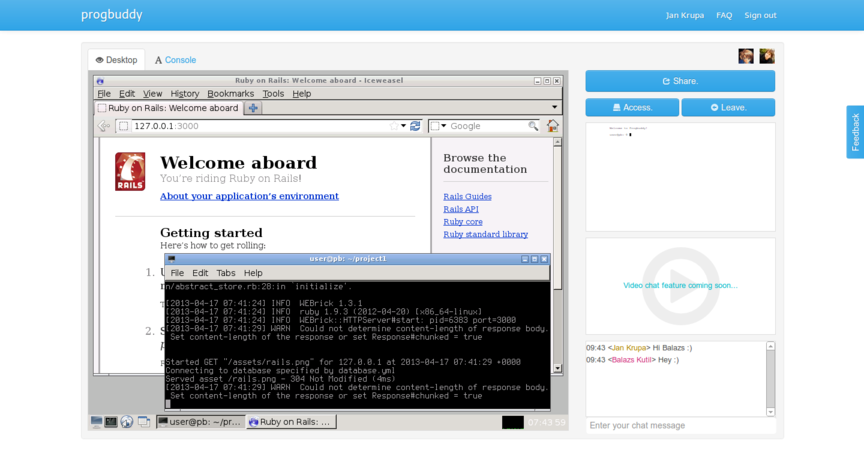The image size is (864, 474).
Task: Click the first user avatar thumbnail
Action: [746, 56]
